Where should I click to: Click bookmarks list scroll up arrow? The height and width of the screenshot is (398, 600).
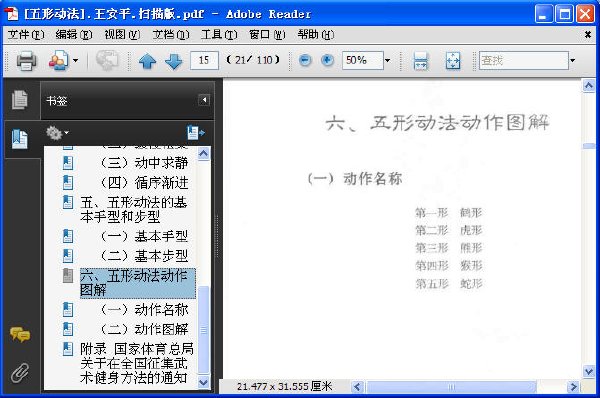point(204,154)
